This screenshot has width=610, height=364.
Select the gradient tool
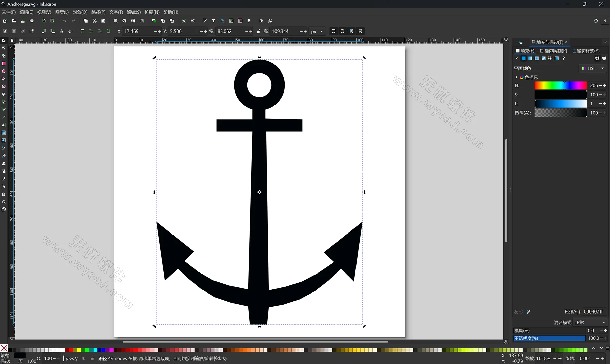pos(4,133)
